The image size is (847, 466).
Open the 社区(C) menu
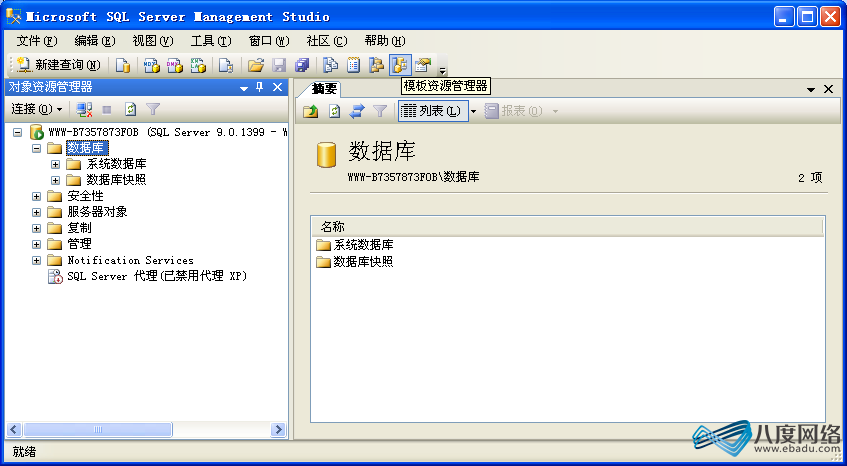click(327, 41)
